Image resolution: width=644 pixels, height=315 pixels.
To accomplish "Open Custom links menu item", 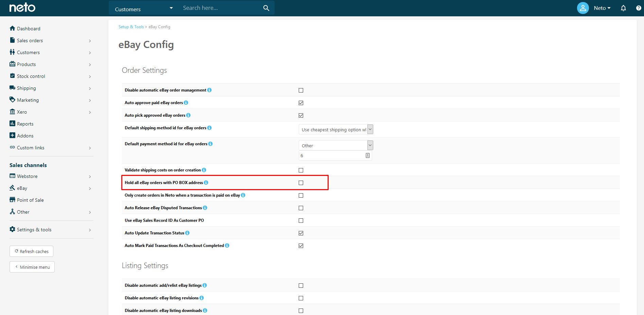I will 31,148.
